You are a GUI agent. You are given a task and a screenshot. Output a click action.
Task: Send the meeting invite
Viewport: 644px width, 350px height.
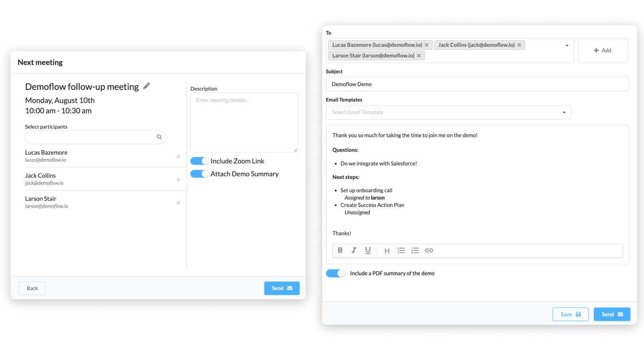(x=282, y=288)
